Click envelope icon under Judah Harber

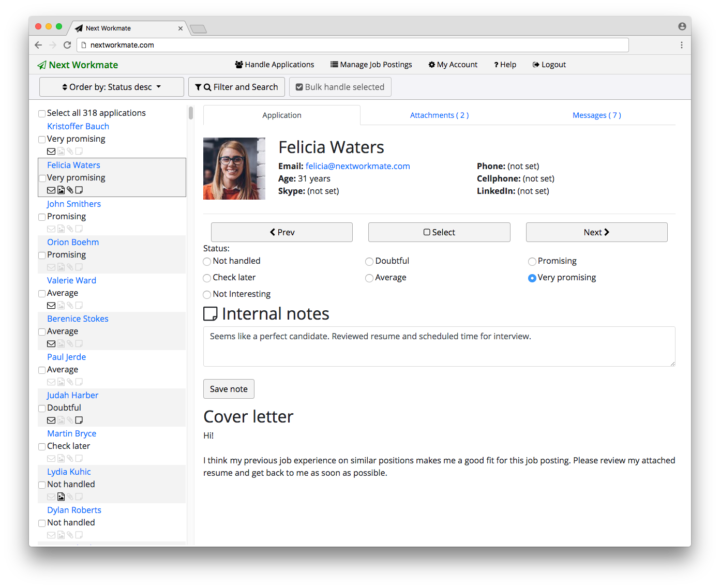click(51, 420)
